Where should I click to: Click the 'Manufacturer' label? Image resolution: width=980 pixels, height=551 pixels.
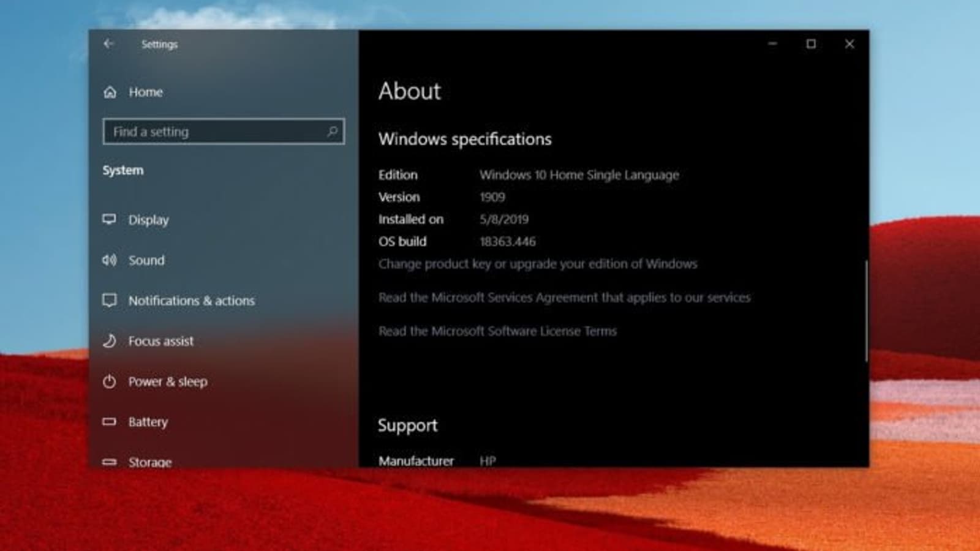pyautogui.click(x=417, y=461)
